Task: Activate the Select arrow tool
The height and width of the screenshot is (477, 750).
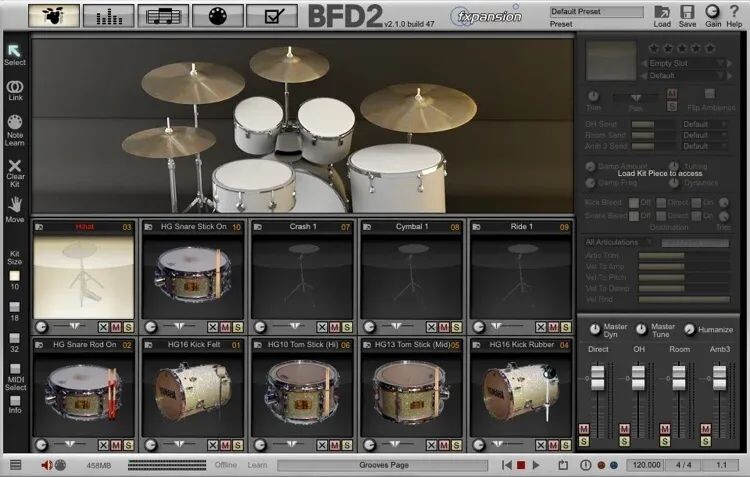Action: click(15, 51)
